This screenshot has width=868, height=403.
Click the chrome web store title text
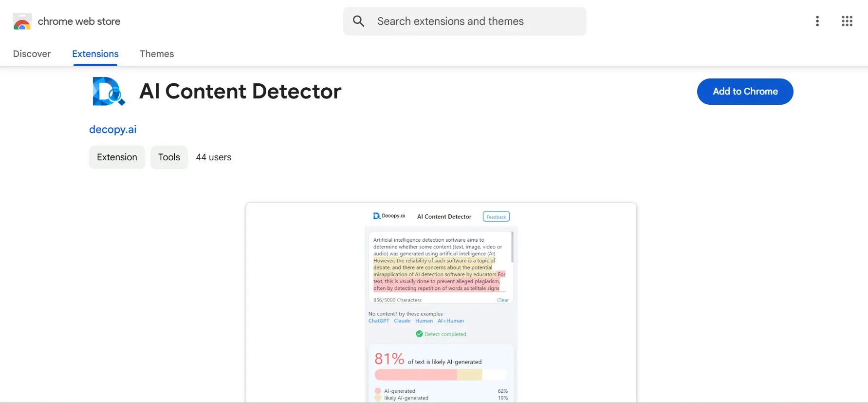[x=79, y=21]
